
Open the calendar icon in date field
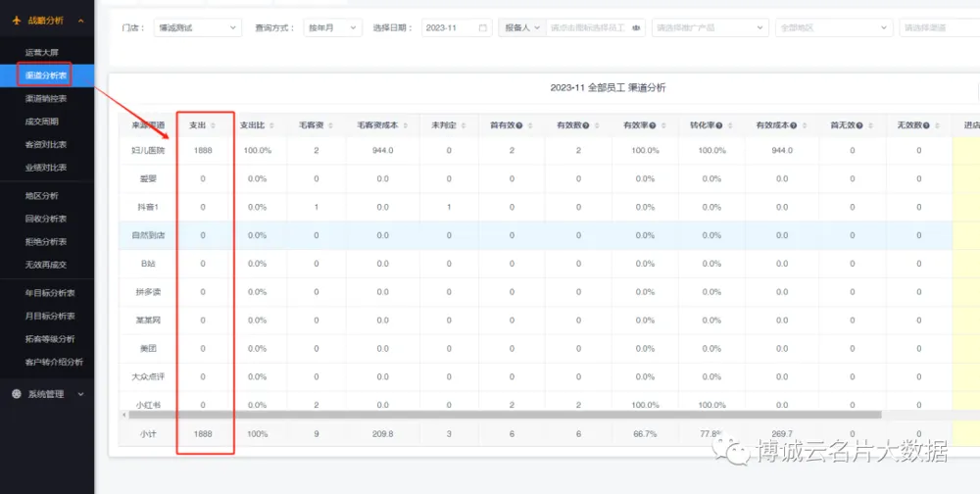pos(482,28)
